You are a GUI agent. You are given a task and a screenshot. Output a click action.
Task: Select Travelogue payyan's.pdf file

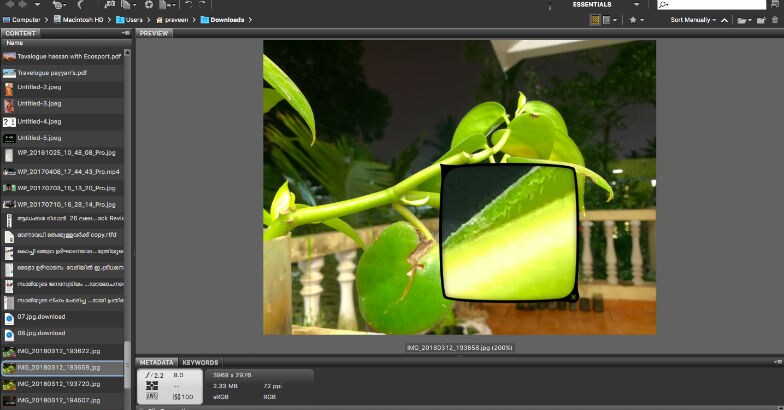tap(62, 73)
